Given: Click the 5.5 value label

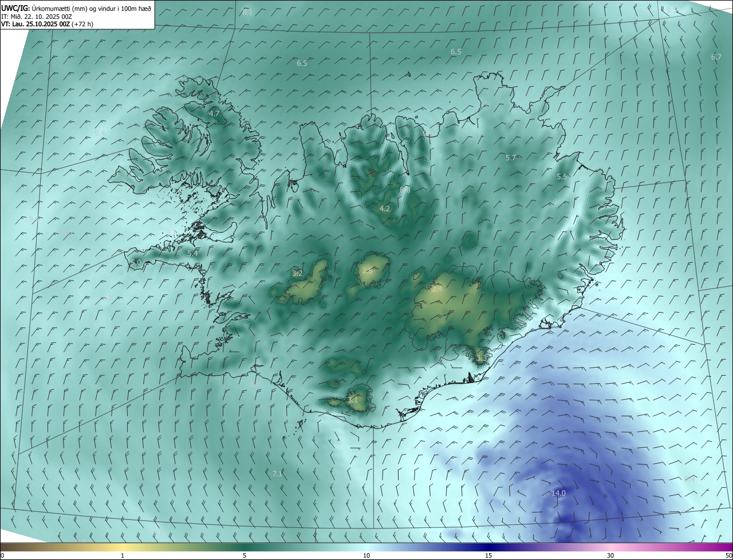Looking at the screenshot, I should coord(562,177).
